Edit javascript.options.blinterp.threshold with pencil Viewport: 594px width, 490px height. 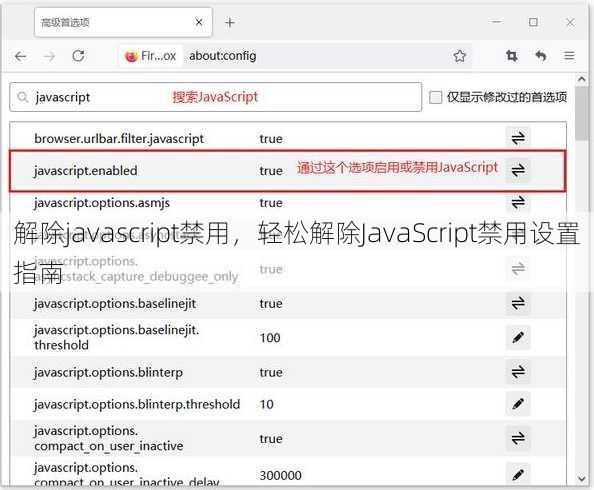click(x=518, y=404)
